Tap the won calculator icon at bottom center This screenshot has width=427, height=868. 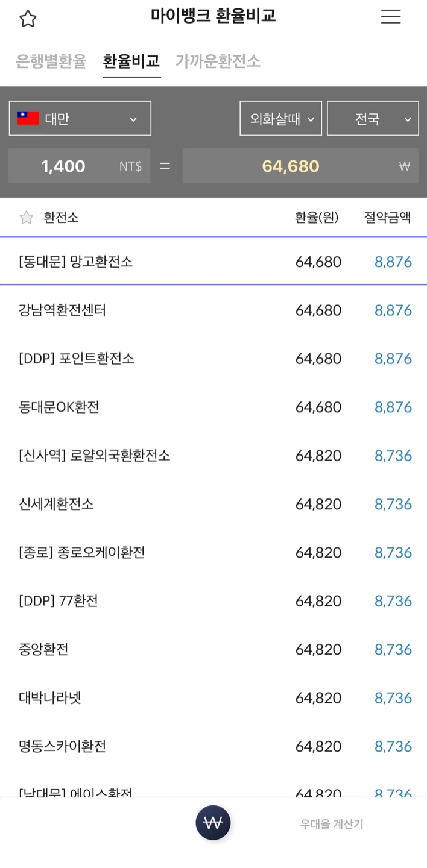(213, 822)
